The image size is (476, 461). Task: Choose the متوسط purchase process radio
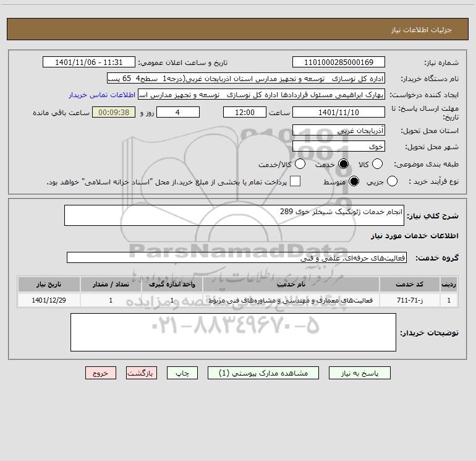tap(354, 181)
